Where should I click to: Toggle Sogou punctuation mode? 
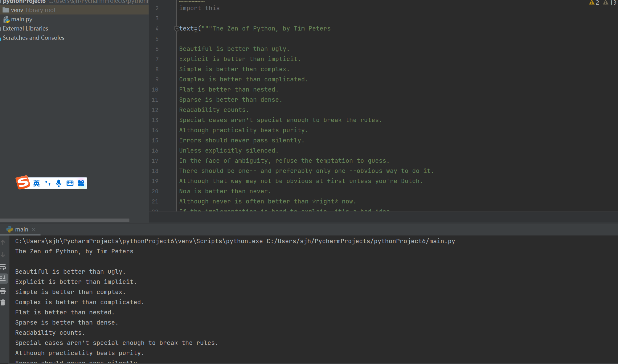tap(48, 183)
